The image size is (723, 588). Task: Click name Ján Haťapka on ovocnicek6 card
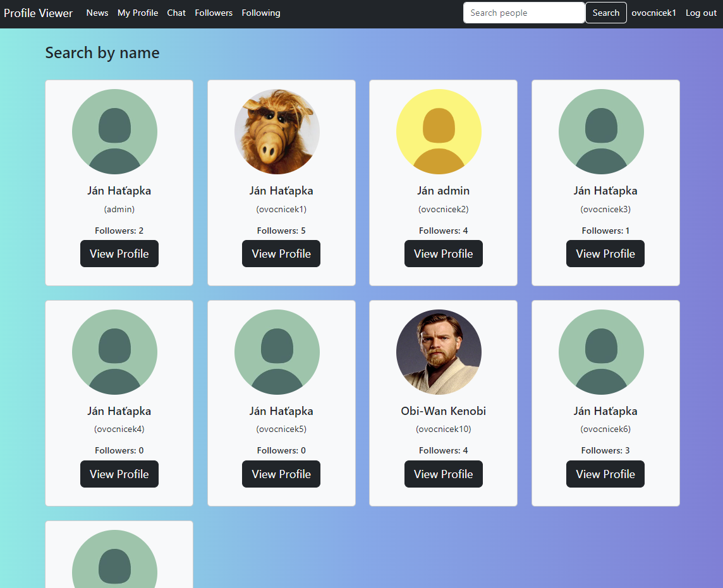(x=605, y=411)
